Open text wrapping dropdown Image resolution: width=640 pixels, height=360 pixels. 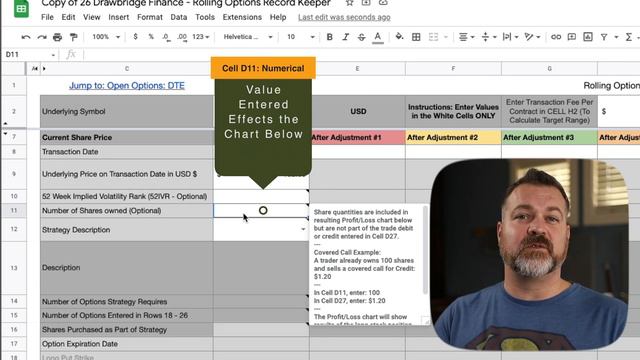point(510,37)
